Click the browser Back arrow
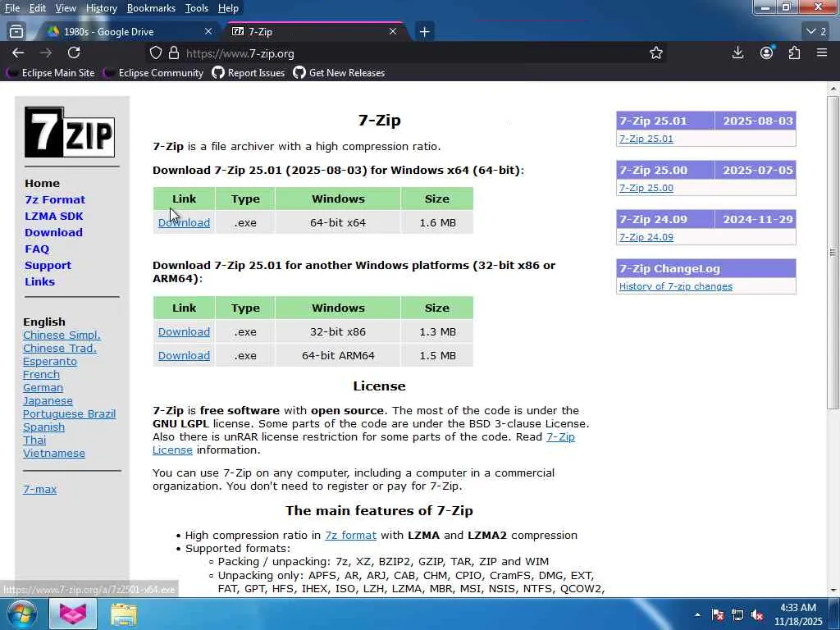840x630 pixels. tap(18, 53)
